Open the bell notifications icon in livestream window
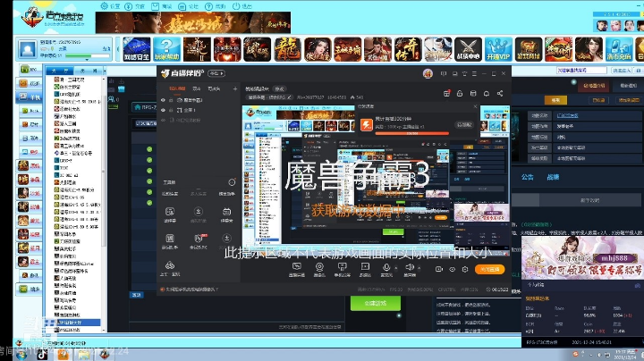Image resolution: width=644 pixels, height=361 pixels. (487, 94)
